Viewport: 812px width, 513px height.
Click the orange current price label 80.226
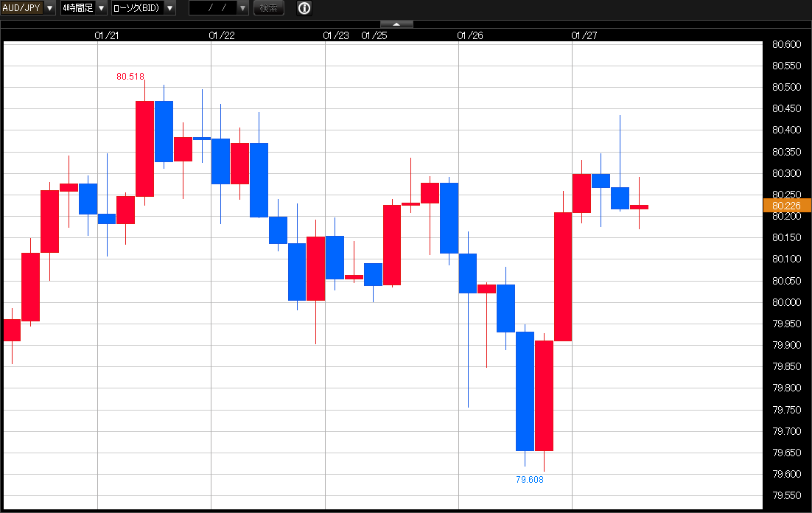(x=787, y=206)
